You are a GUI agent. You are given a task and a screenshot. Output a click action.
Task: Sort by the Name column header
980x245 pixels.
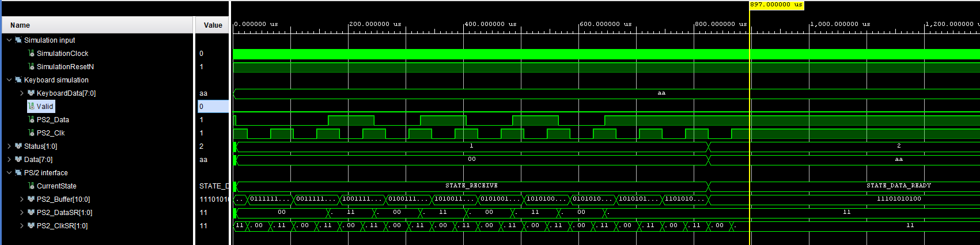coord(97,25)
